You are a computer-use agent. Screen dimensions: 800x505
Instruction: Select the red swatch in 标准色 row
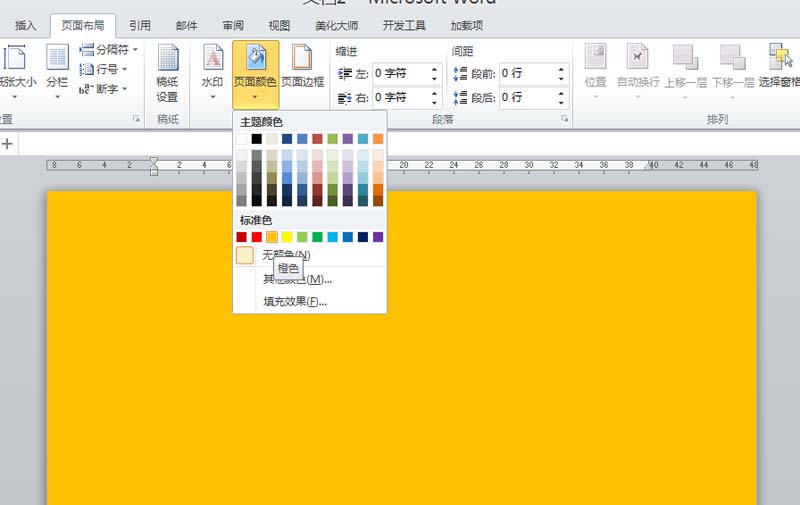pos(257,237)
